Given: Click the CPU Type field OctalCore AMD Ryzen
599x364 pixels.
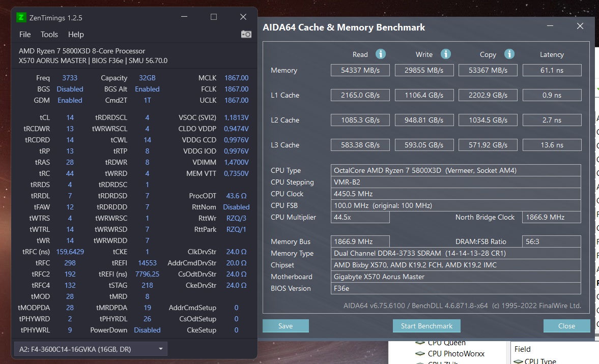Looking at the screenshot, I should [456, 170].
